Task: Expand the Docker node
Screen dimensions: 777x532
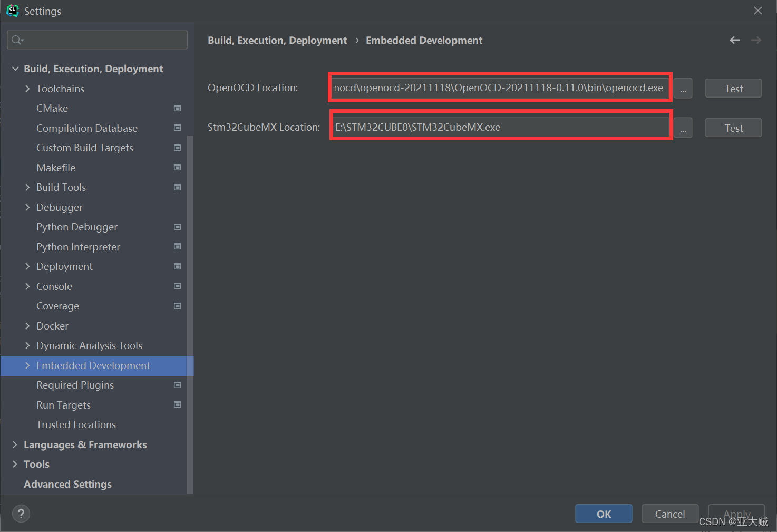Action: tap(27, 326)
